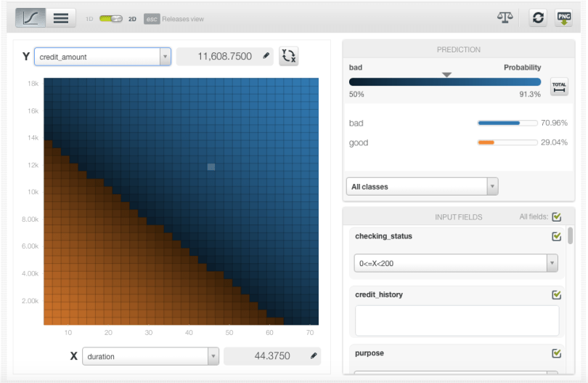
Task: Switch to the partial dependence chart view
Action: click(x=30, y=18)
